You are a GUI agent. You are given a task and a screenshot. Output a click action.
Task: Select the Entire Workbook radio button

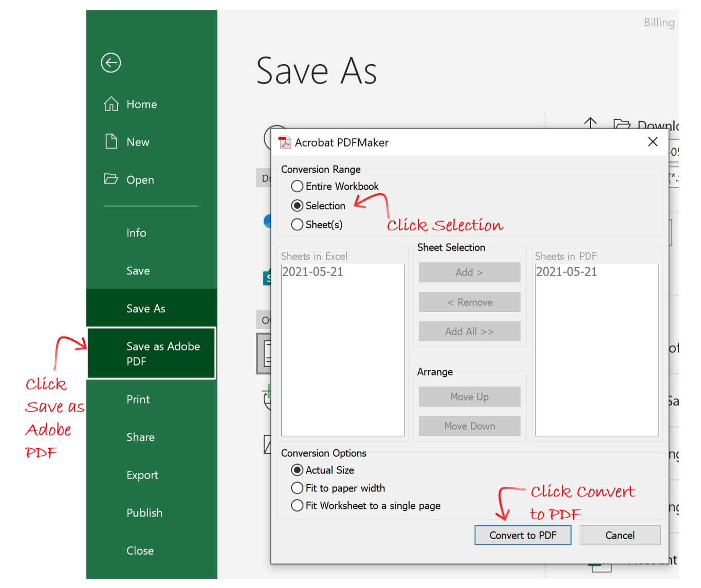(297, 186)
